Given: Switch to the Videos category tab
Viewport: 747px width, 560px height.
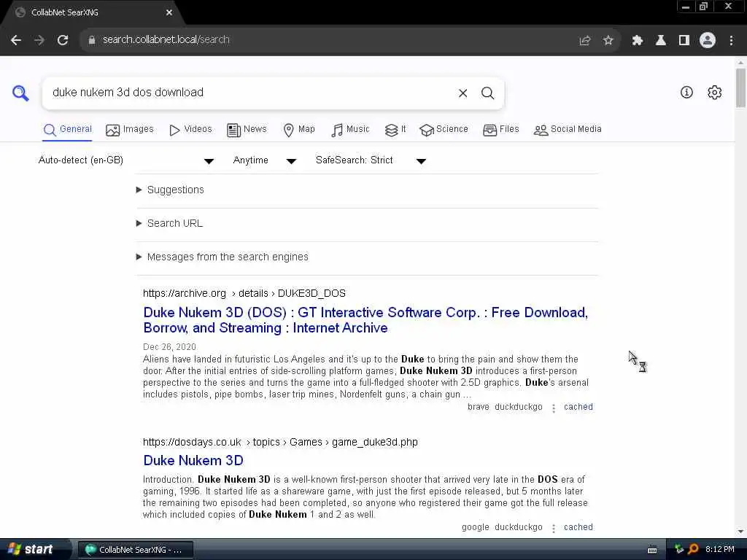Looking at the screenshot, I should 190,130.
